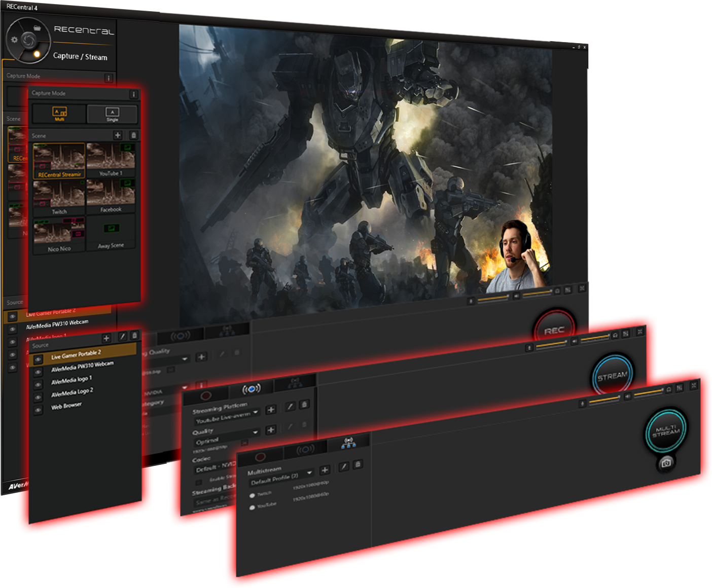Adjust the speaker volume slider in the Multistream panel
Viewport: 712px width, 588px height.
[x=649, y=393]
